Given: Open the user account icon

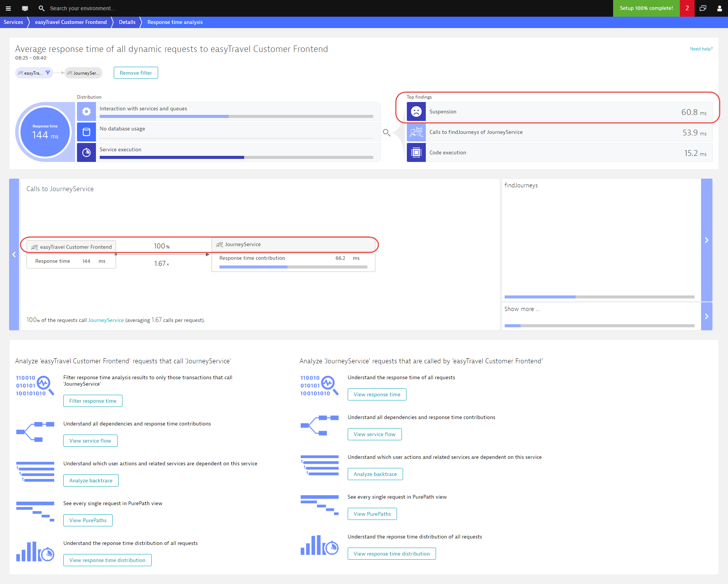Looking at the screenshot, I should tap(719, 8).
